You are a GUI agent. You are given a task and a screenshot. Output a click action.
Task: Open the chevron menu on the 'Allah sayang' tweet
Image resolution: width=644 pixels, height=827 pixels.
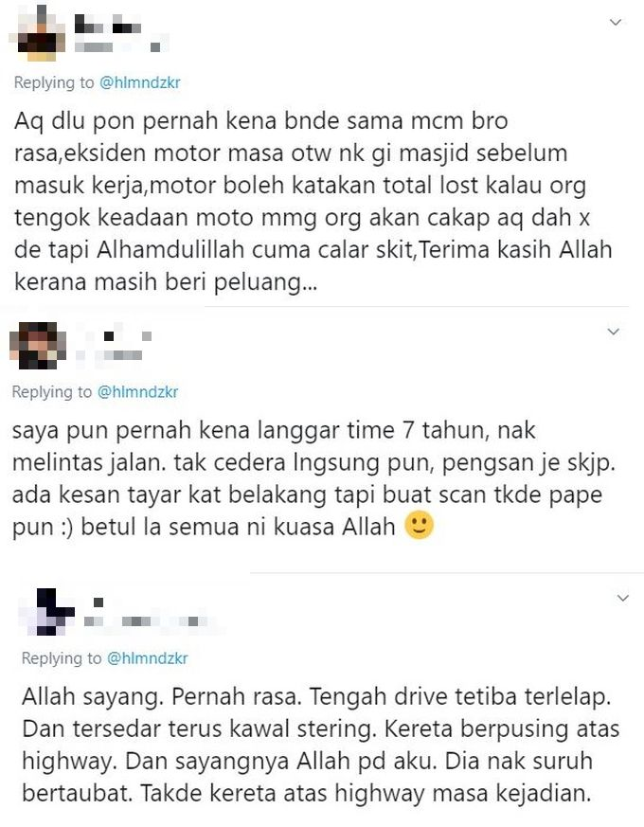coord(623,598)
